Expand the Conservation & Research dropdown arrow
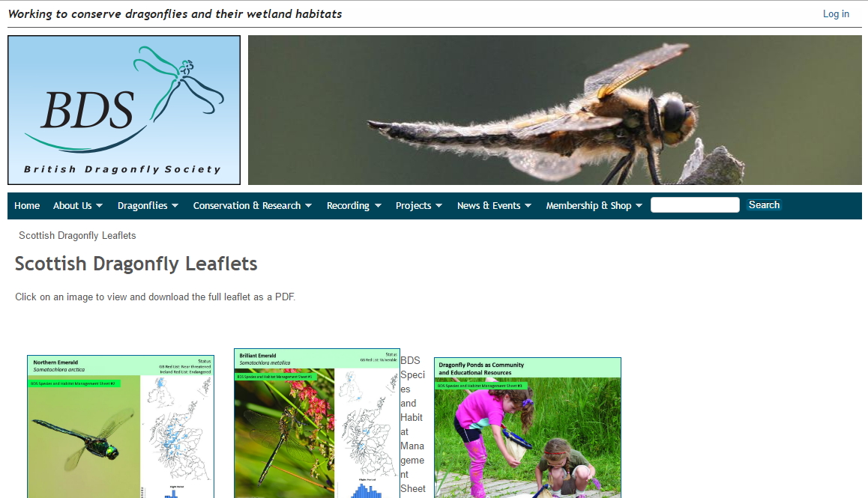Image resolution: width=868 pixels, height=498 pixels. coord(308,206)
